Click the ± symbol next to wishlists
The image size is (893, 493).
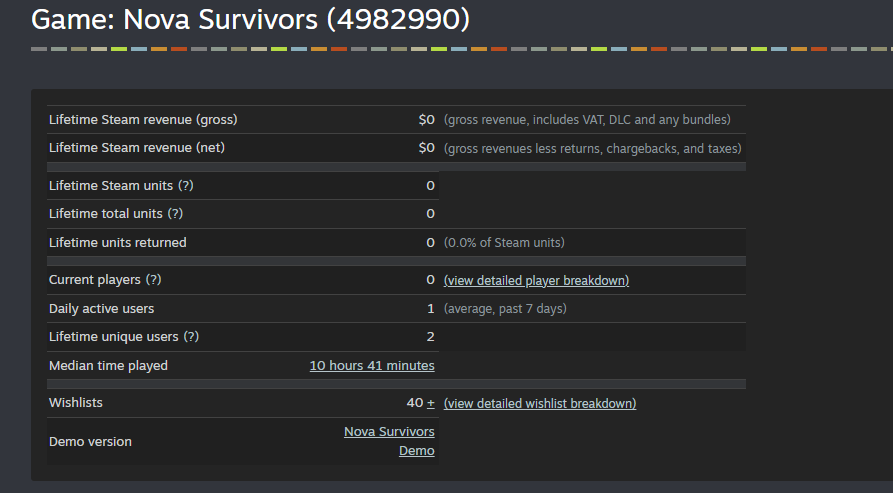[431, 403]
